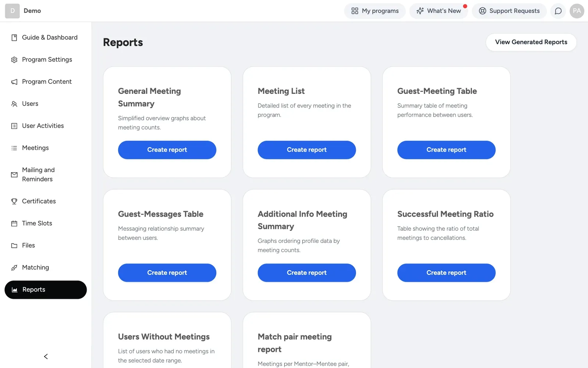Viewport: 588px width, 368px height.
Task: Click the User Activities list icon
Action: point(14,126)
